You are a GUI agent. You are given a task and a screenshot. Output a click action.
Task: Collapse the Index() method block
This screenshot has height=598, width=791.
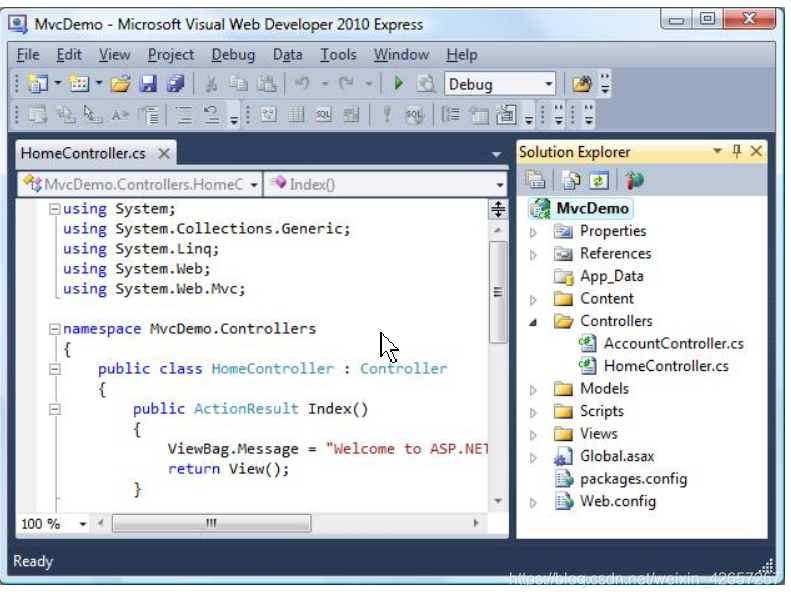coord(54,409)
